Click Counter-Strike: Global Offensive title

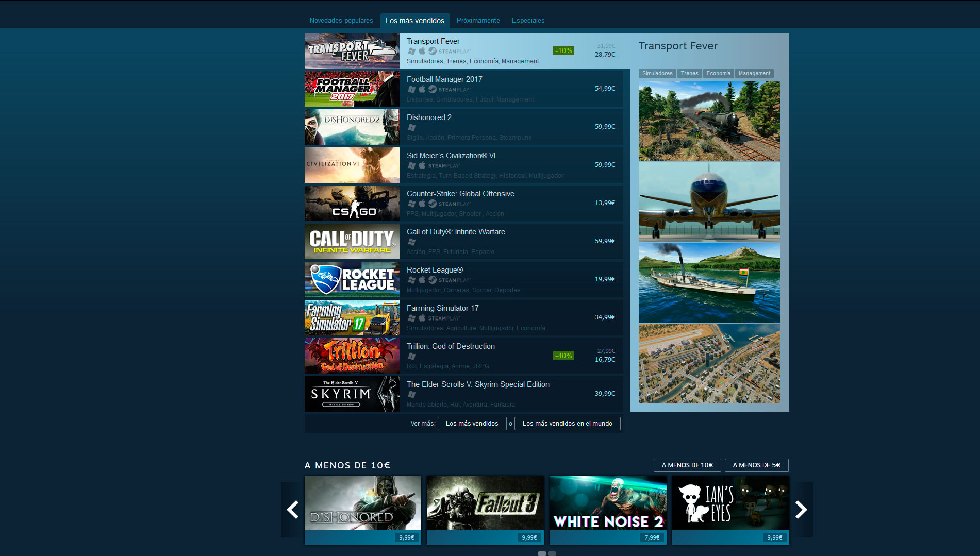tap(460, 194)
